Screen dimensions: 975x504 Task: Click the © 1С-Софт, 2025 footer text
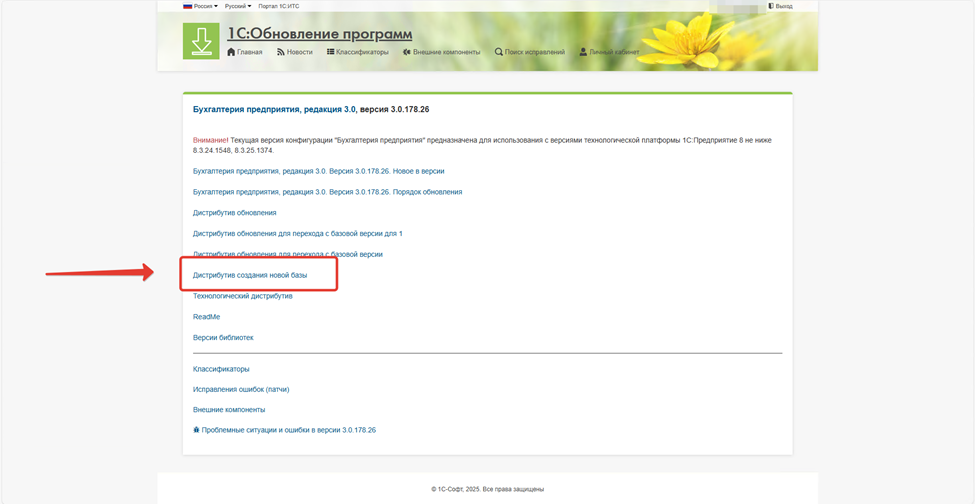click(x=488, y=489)
